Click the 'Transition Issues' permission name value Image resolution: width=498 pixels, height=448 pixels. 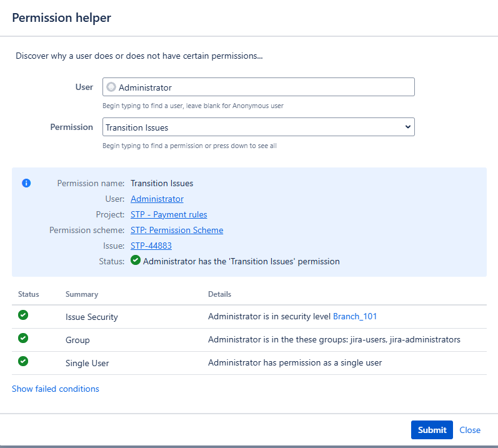(162, 184)
